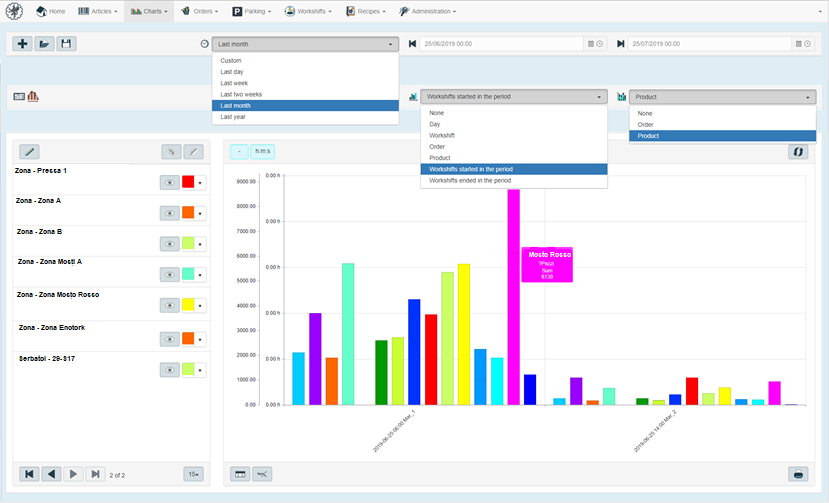Image resolution: width=829 pixels, height=503 pixels.
Task: Open the Orders menu
Action: coord(199,11)
